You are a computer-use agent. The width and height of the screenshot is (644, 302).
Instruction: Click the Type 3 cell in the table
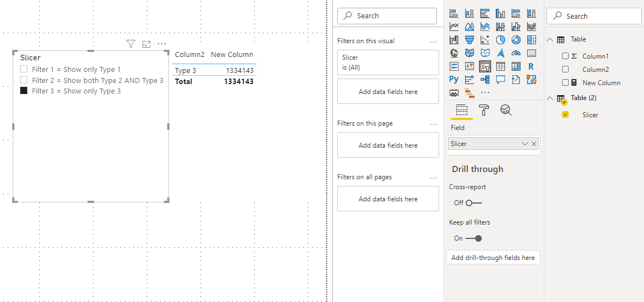(x=186, y=71)
